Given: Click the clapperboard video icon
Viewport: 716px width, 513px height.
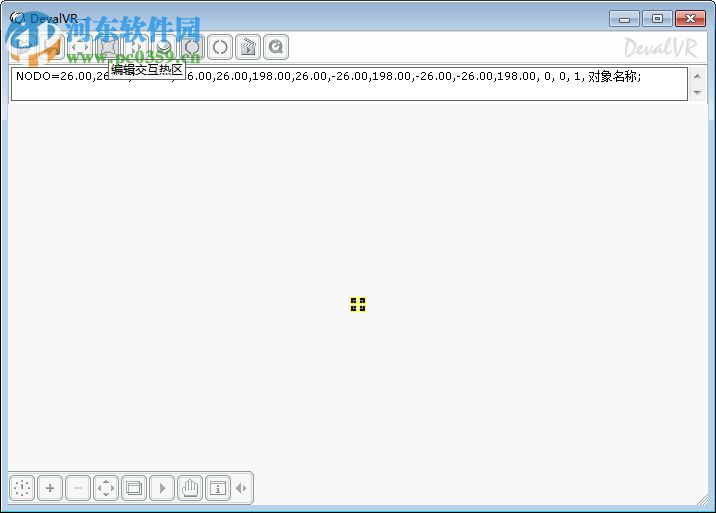Looking at the screenshot, I should point(248,47).
